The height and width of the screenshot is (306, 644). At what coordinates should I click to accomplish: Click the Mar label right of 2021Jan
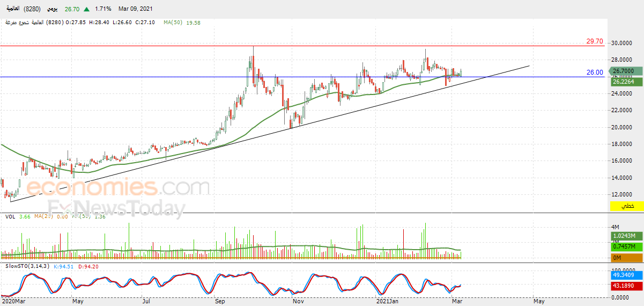click(457, 302)
